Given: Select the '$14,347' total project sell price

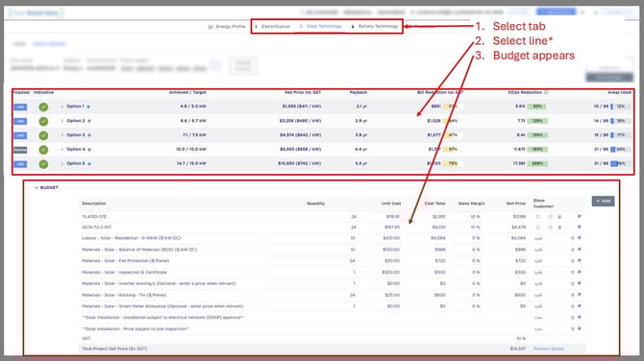Looking at the screenshot, I should coord(518,349).
